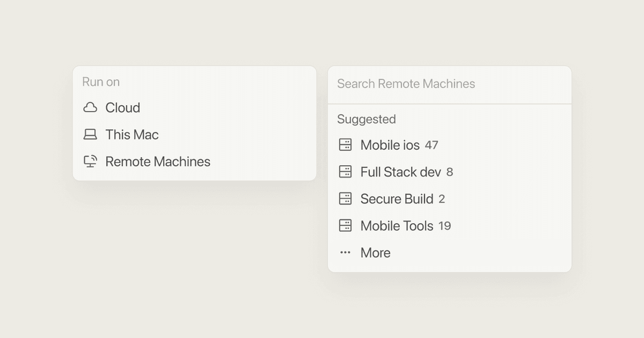Image resolution: width=644 pixels, height=338 pixels.
Task: Choose the Secure Build machine
Action: click(449, 199)
